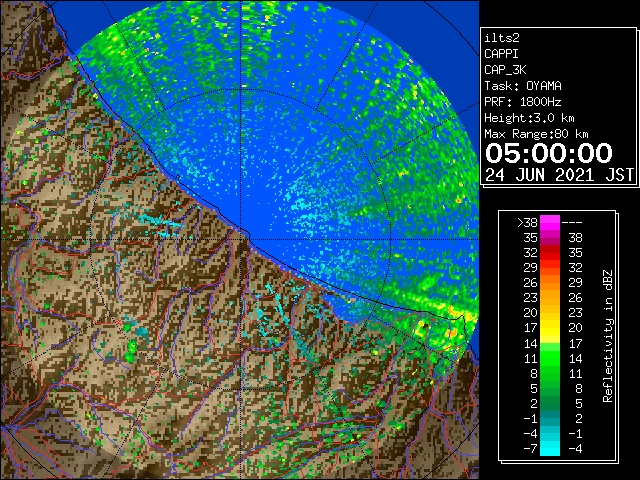This screenshot has height=480, width=640.
Task: Select the '---' legend label
Action: [572, 223]
